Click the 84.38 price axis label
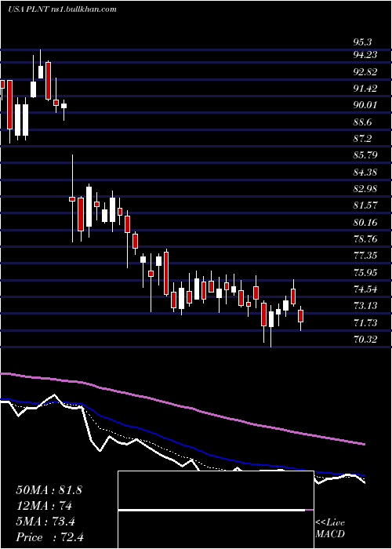 pos(366,173)
